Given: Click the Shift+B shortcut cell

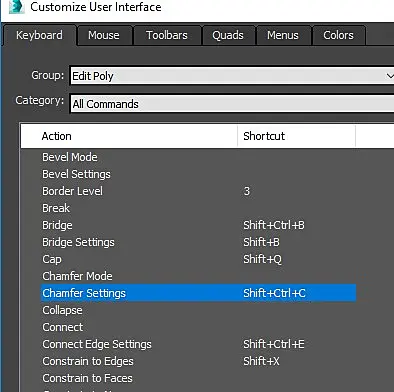Looking at the screenshot, I should pos(261,242).
